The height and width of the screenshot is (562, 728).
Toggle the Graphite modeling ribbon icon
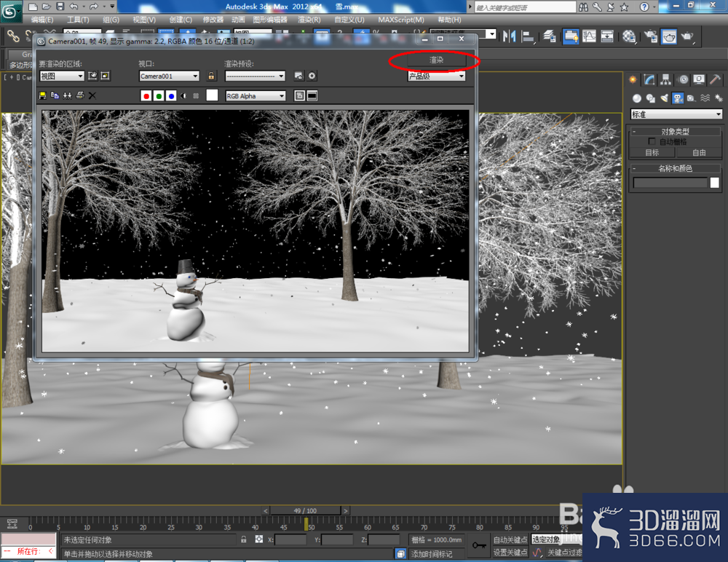tap(571, 36)
